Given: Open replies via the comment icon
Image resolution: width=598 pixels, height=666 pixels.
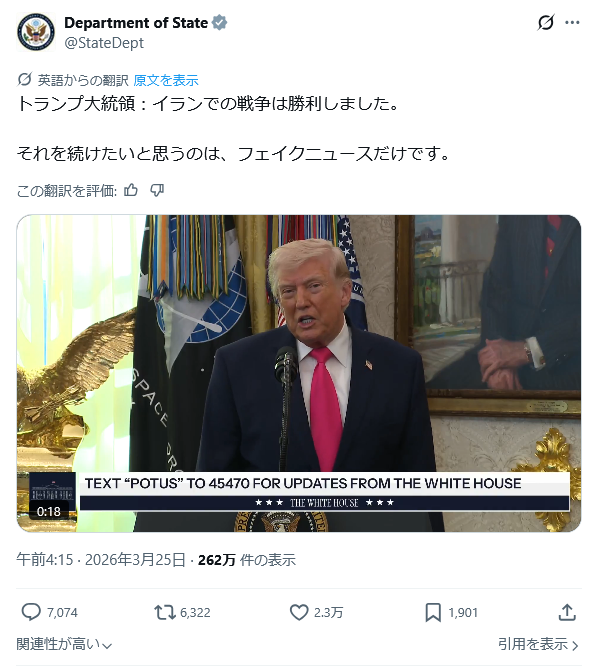Looking at the screenshot, I should pos(31,612).
